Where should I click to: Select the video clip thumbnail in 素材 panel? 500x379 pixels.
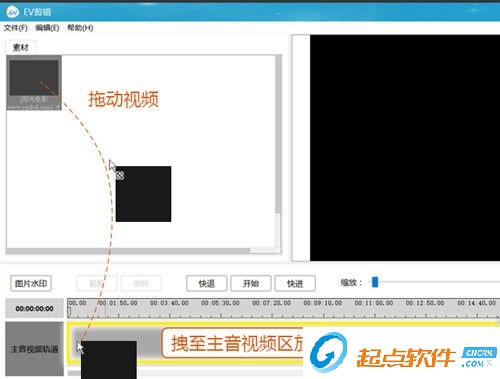coord(34,83)
